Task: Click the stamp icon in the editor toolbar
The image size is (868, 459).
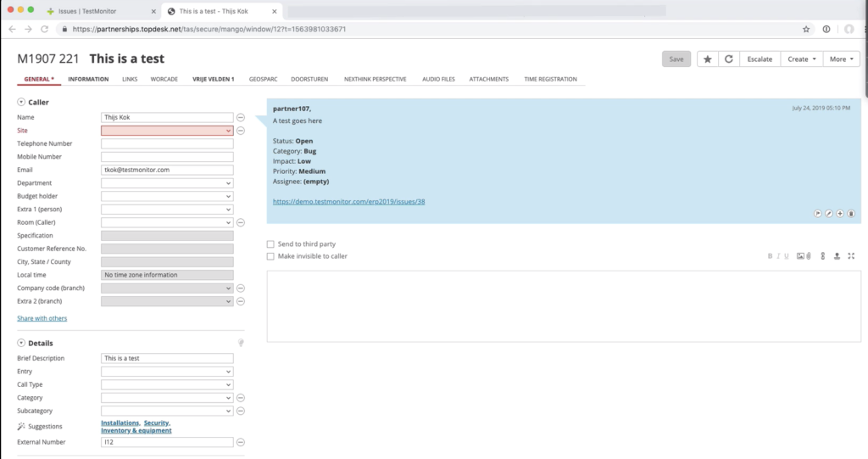Action: click(x=837, y=256)
